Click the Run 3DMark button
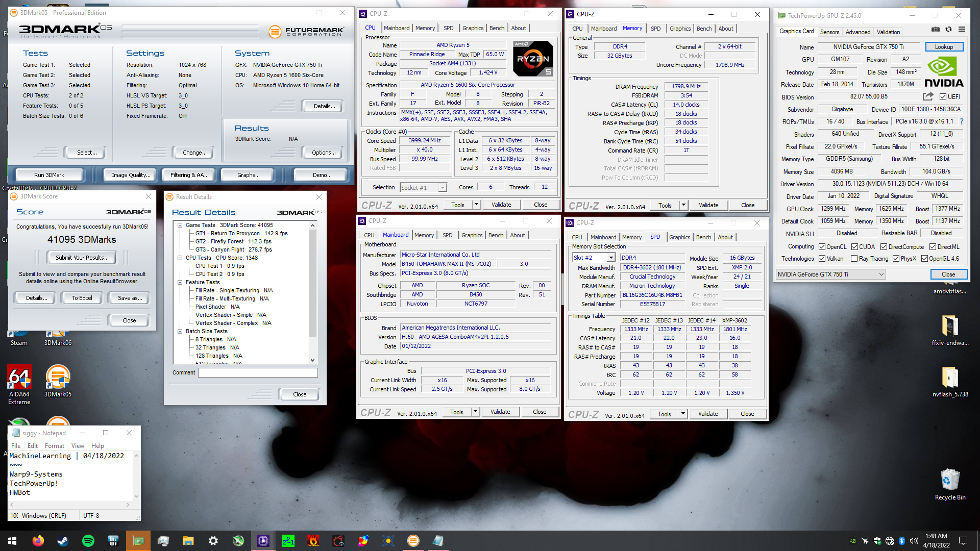980x551 pixels. click(50, 175)
